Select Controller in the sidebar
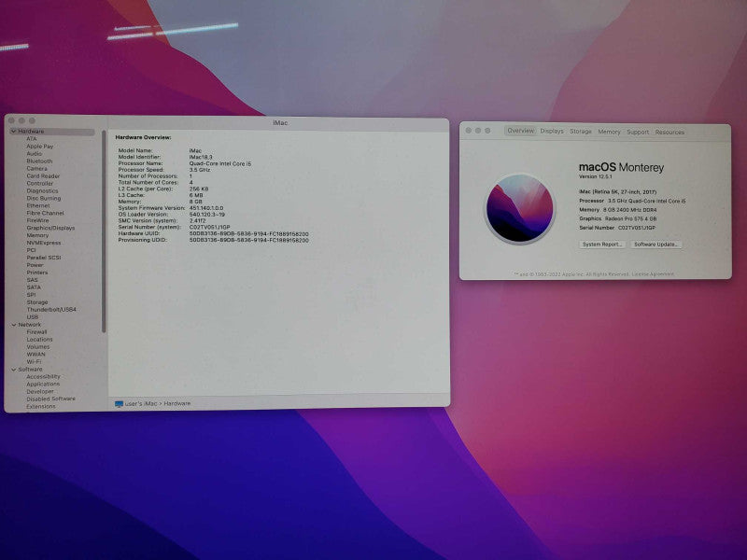 tap(39, 183)
